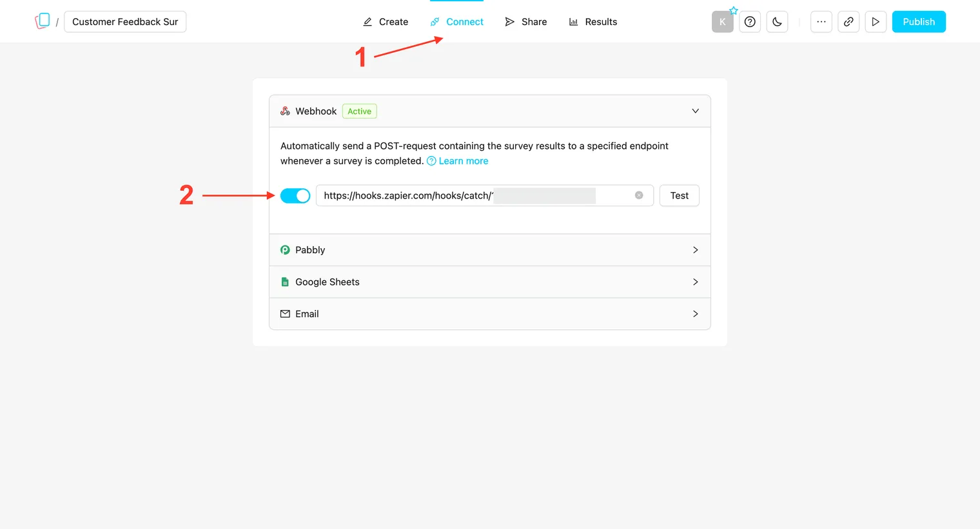980x529 pixels.
Task: Publish the survey
Action: tap(919, 22)
